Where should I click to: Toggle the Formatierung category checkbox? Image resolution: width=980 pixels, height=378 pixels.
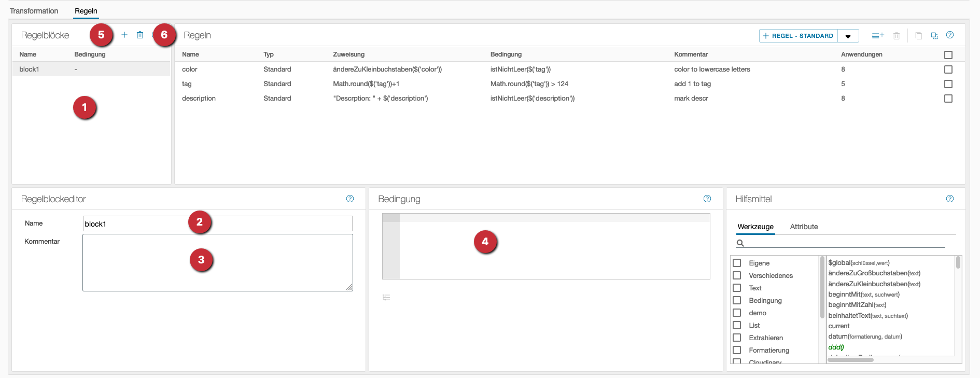[x=737, y=350]
